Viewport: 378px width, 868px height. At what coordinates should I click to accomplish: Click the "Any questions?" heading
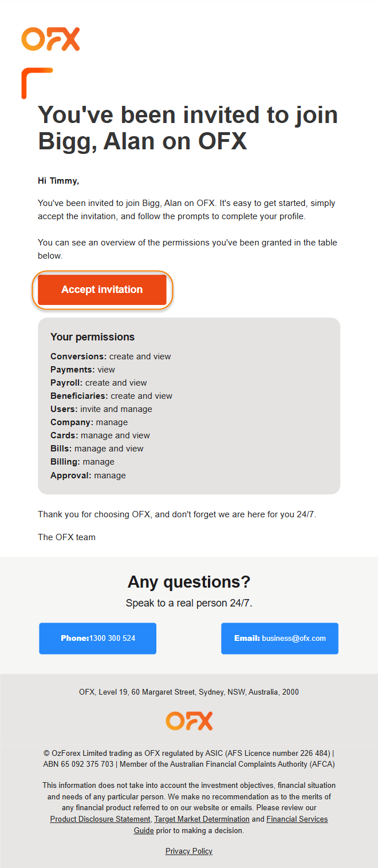point(189,582)
